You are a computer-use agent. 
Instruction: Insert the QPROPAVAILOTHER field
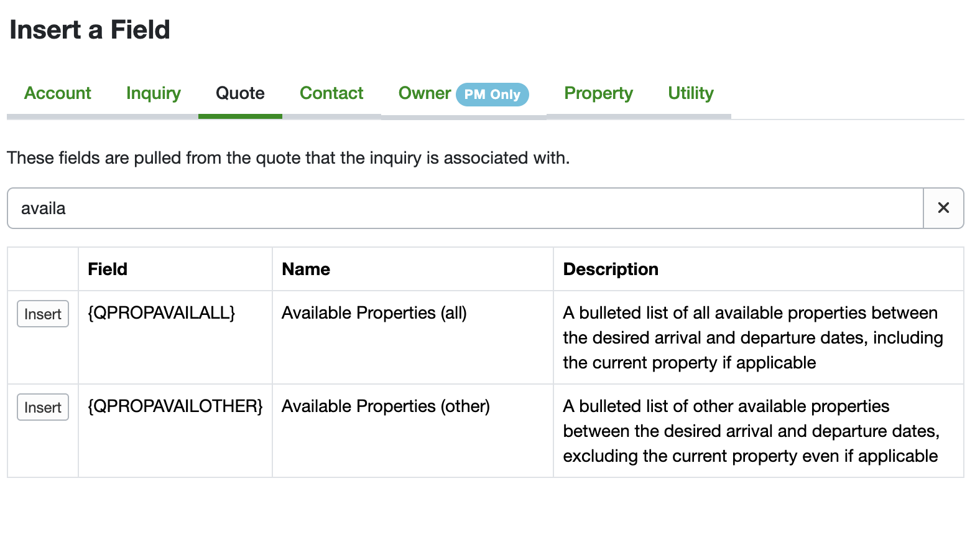point(42,407)
